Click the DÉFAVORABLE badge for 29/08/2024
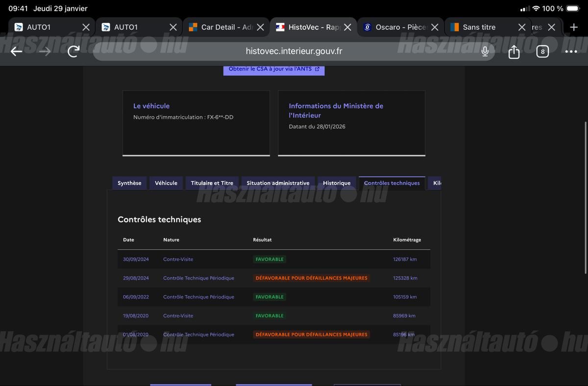Screen dimensions: 588x386 point(311,278)
